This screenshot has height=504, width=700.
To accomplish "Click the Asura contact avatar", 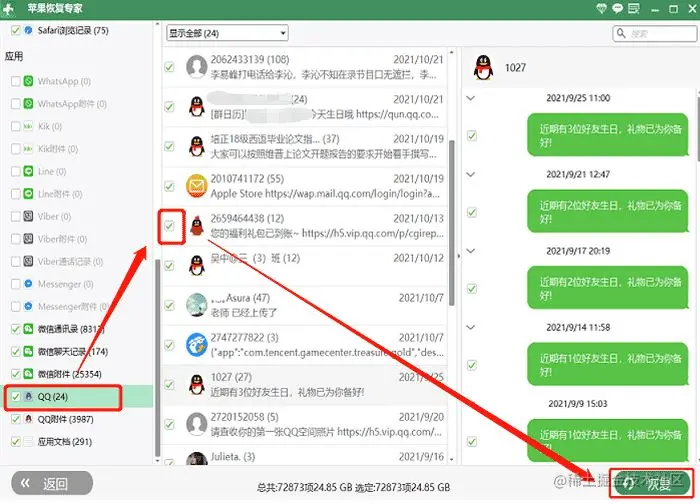I will click(x=196, y=305).
